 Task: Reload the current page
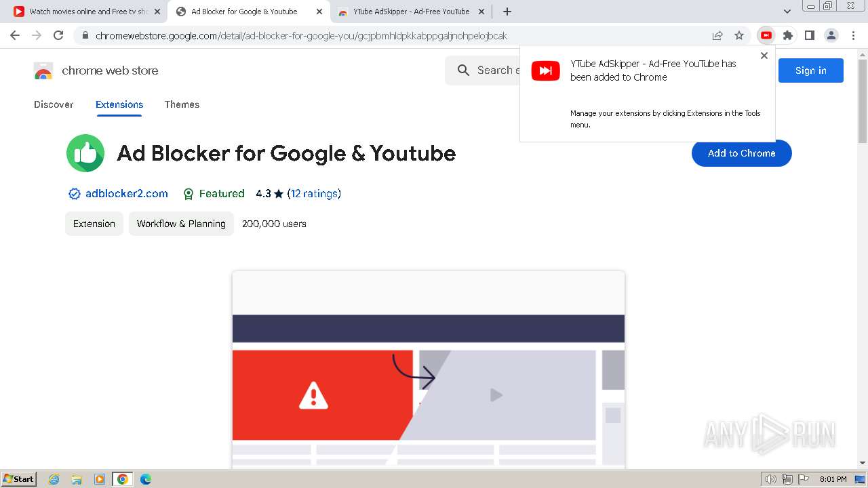pos(58,35)
